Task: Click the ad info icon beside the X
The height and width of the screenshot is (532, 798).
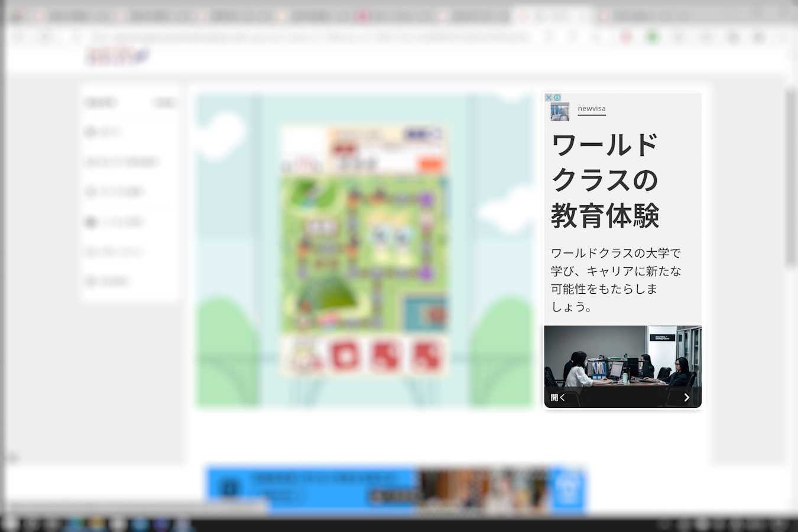Action: 557,98
